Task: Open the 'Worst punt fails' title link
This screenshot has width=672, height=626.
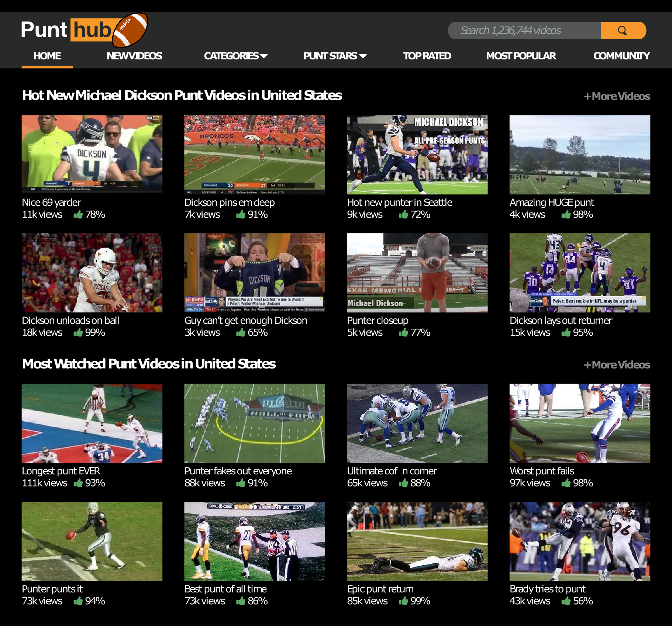Action: [x=542, y=471]
